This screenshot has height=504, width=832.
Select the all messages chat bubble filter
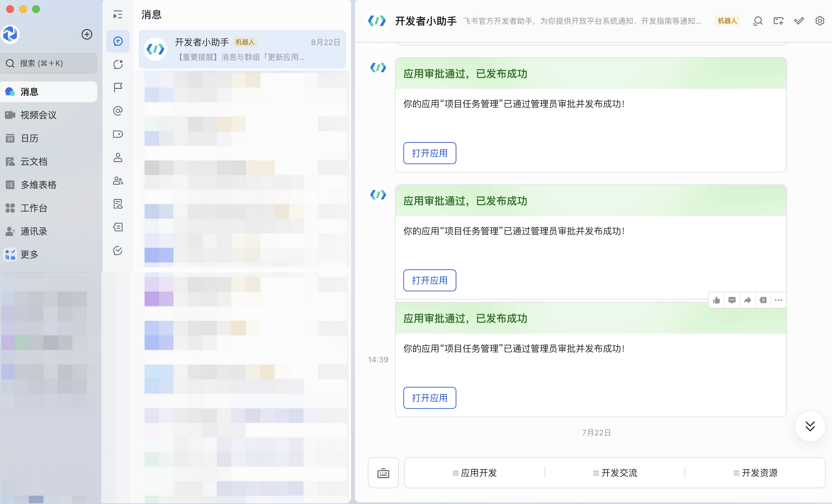[x=118, y=41]
